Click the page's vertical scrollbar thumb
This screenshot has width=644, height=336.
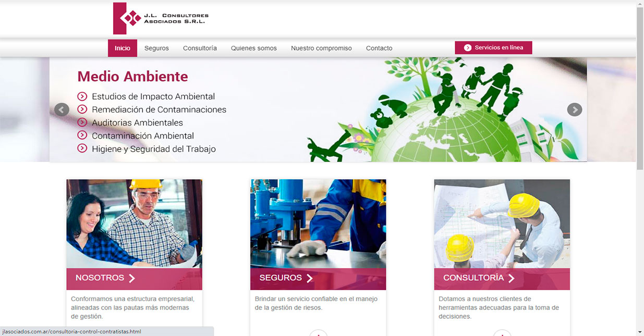pyautogui.click(x=640, y=89)
